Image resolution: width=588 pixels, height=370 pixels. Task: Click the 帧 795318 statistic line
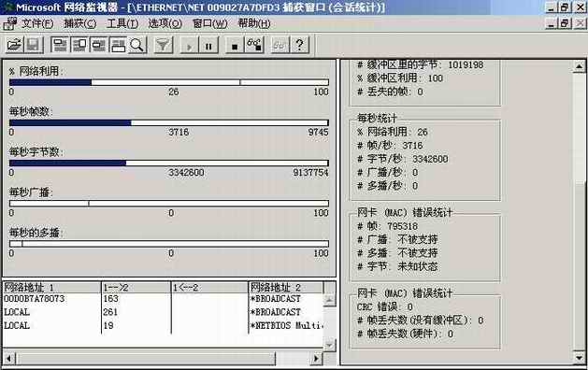(387, 226)
